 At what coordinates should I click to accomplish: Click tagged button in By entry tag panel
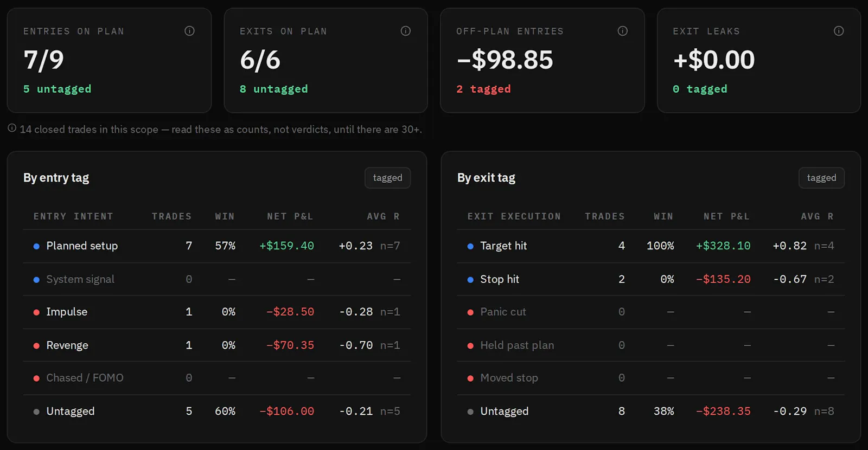[x=387, y=178]
